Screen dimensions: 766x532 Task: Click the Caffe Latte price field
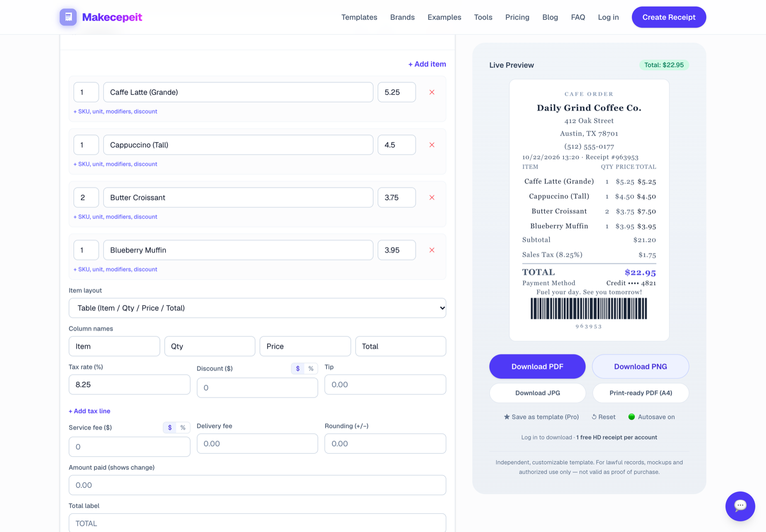tap(397, 92)
